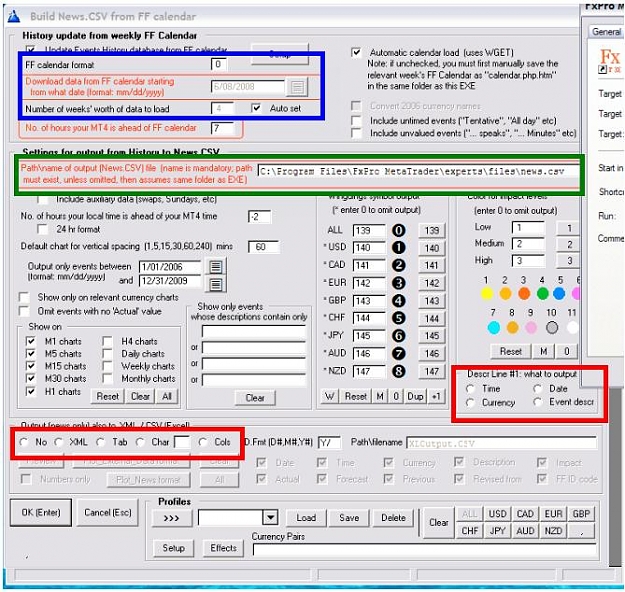Click the numbered circle 3 for EUR

coord(398,283)
